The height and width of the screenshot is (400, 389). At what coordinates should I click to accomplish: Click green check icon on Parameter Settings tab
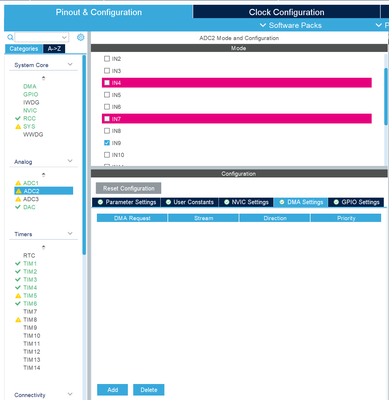coord(100,202)
